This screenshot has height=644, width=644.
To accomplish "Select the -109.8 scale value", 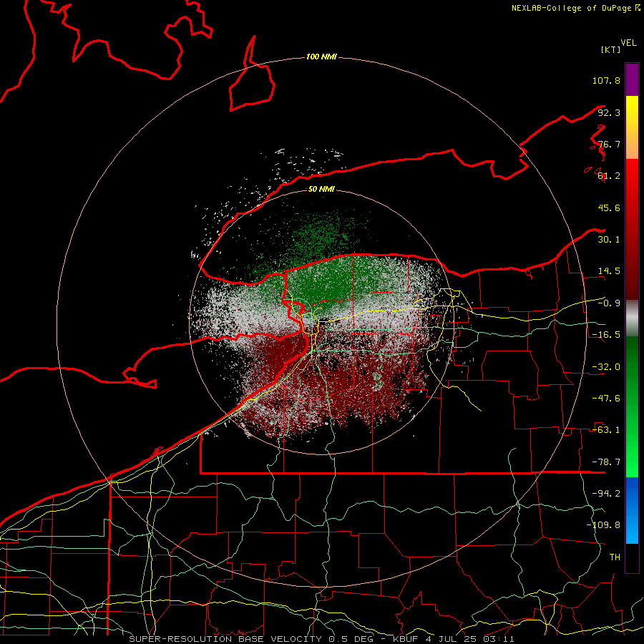I will tap(603, 525).
